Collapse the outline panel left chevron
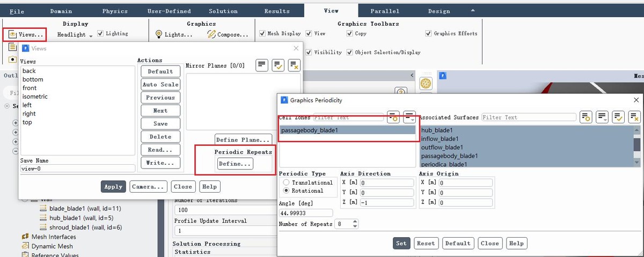 pos(412,76)
